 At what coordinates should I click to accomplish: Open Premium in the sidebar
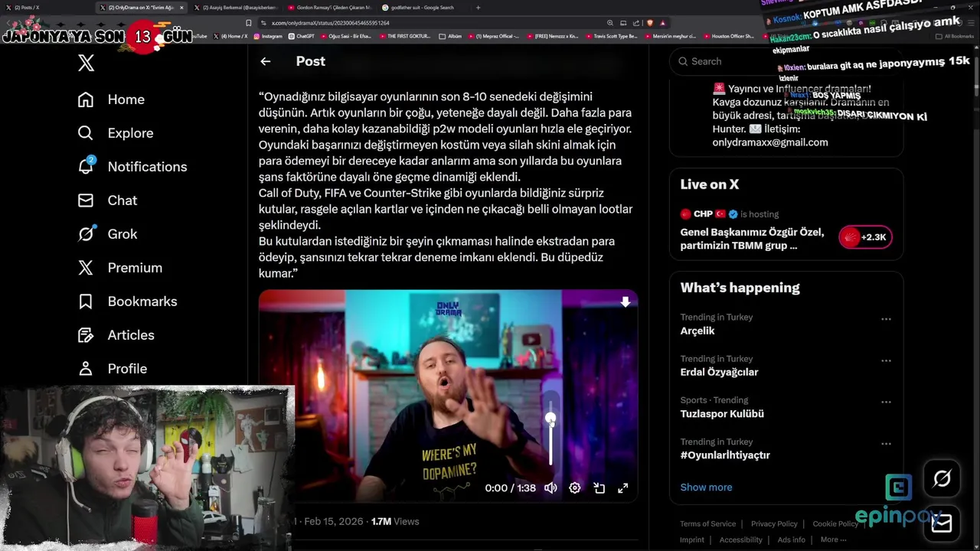pyautogui.click(x=119, y=268)
